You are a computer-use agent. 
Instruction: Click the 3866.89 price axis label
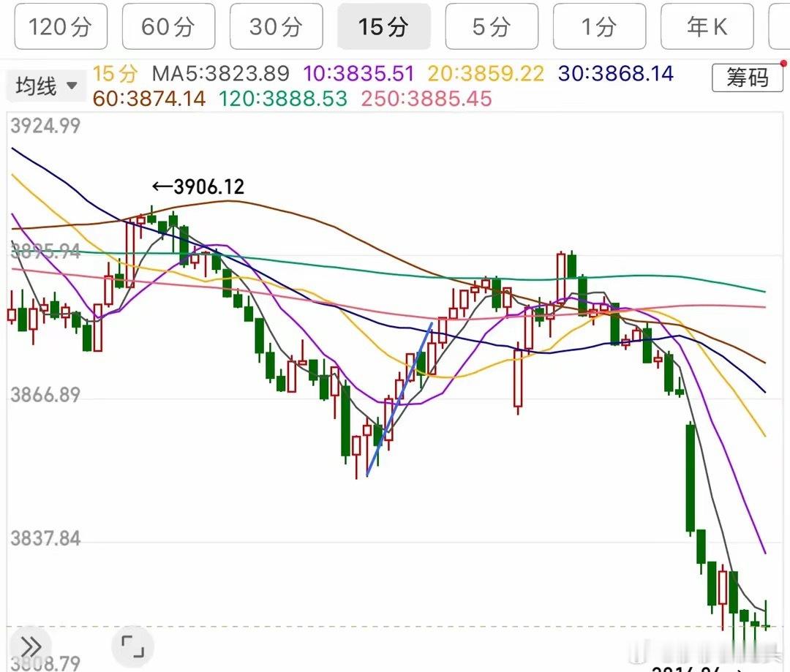click(x=45, y=395)
